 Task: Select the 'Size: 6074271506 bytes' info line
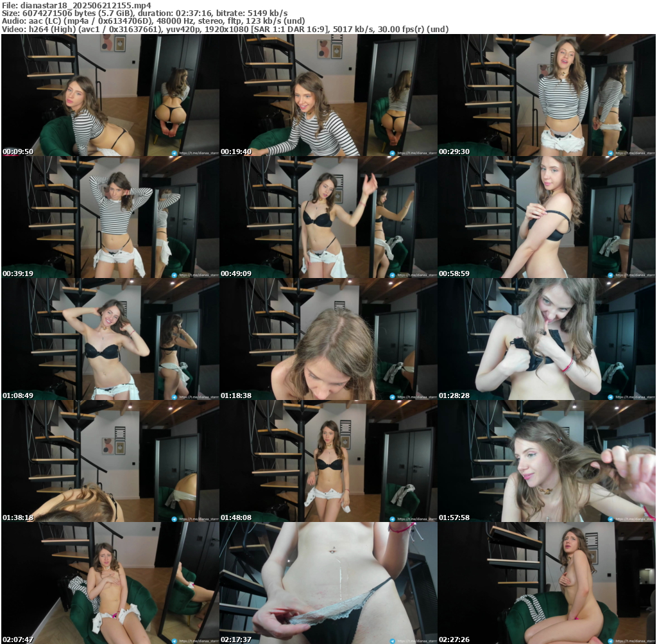[144, 13]
